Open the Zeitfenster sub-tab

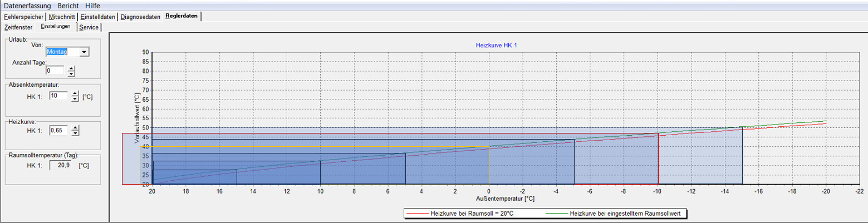pyautogui.click(x=18, y=27)
